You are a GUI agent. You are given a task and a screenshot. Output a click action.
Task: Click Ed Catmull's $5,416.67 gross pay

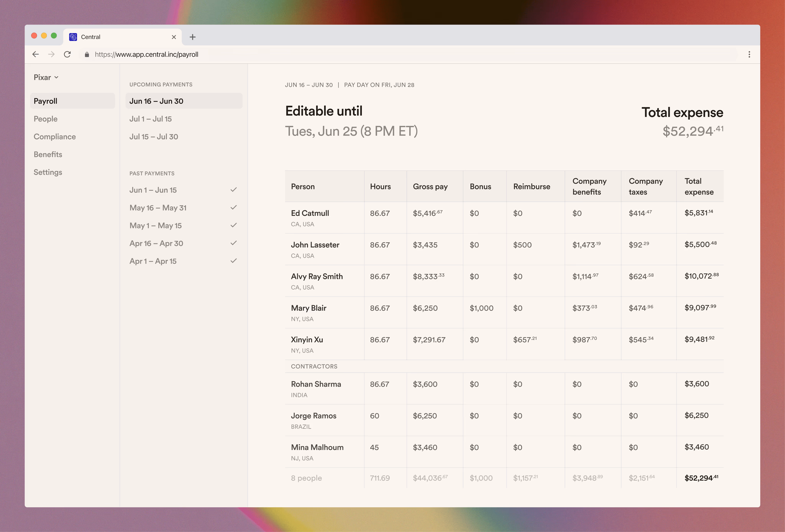(427, 213)
